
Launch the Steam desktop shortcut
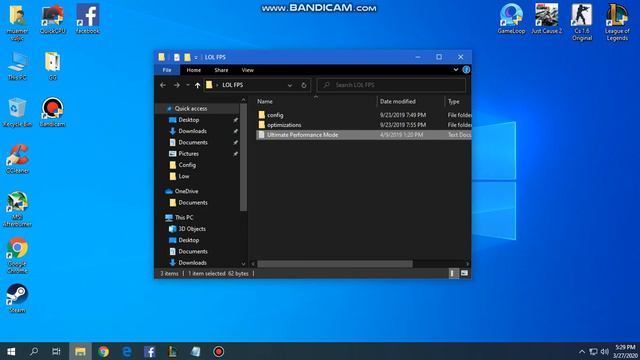tap(17, 298)
